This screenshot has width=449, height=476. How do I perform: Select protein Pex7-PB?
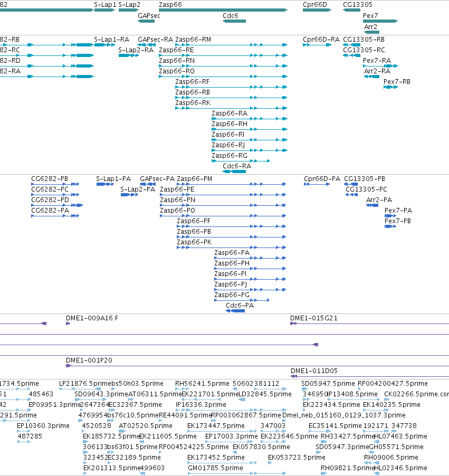coord(390,226)
